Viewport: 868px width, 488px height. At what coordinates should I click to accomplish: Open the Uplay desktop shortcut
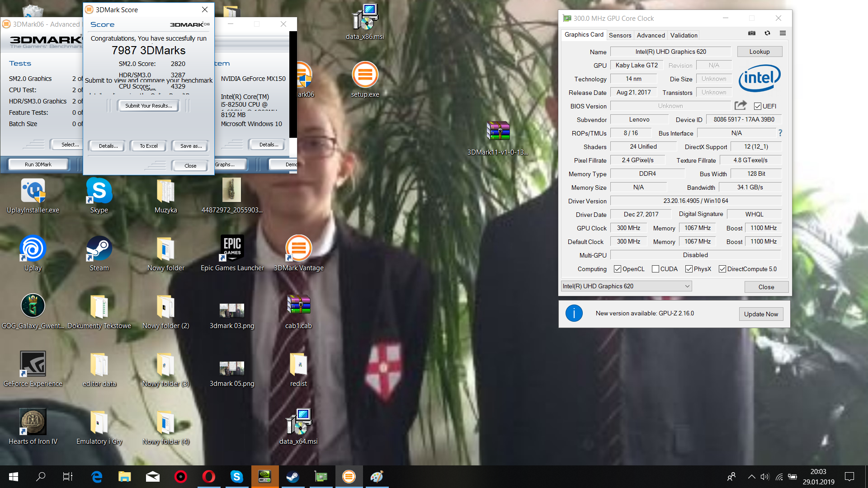(x=33, y=253)
